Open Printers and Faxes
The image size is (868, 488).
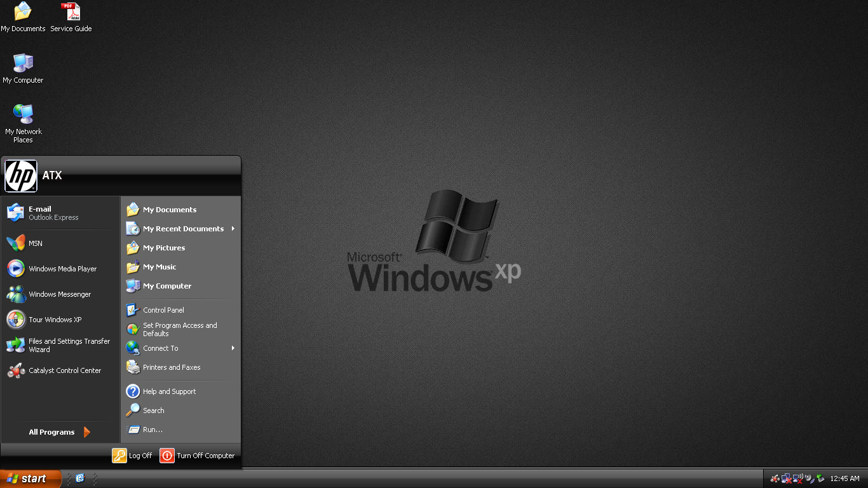click(180, 367)
